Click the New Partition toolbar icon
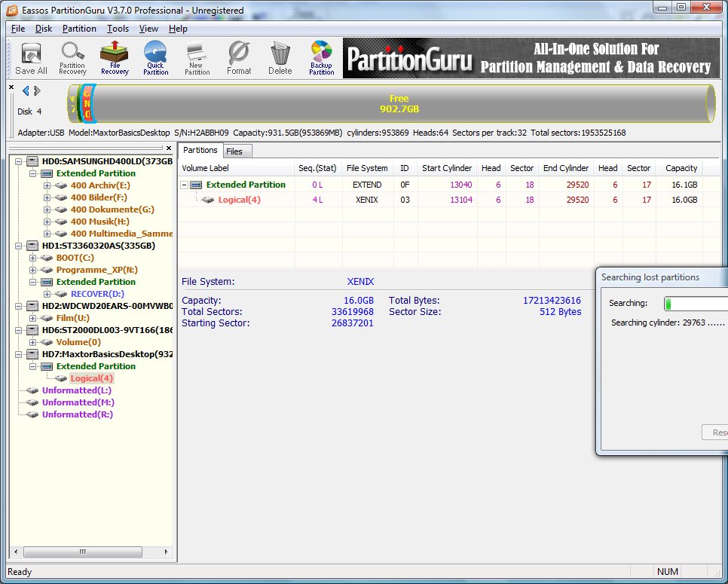 click(x=197, y=59)
